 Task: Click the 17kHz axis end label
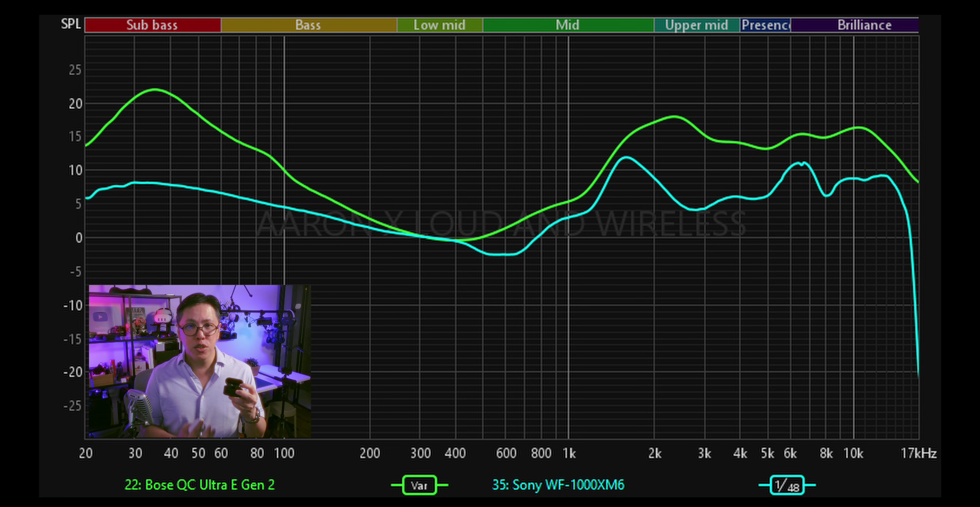click(x=918, y=453)
